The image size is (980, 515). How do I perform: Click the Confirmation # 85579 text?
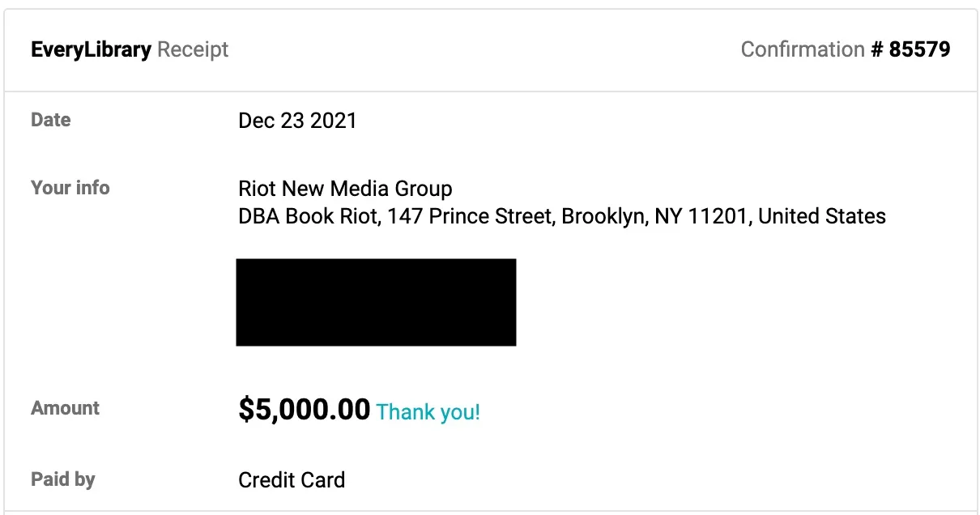pos(846,49)
